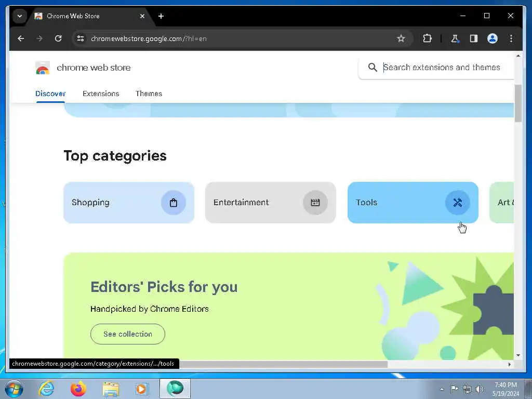Open the Entertainment category card
532x399 pixels.
point(270,203)
